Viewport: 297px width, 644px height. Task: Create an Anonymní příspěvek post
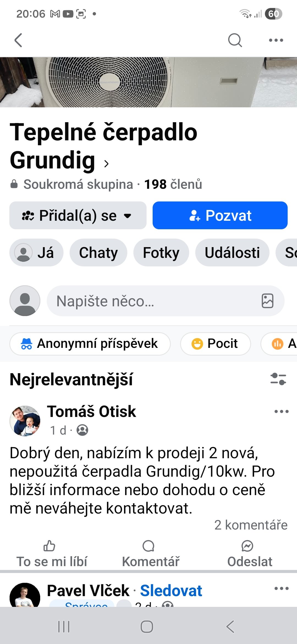tap(90, 343)
